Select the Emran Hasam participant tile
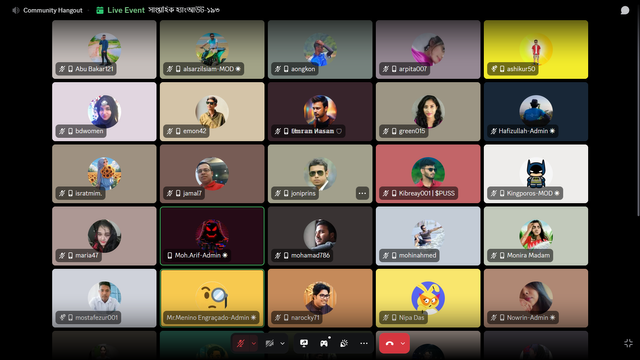Image resolution: width=640 pixels, height=360 pixels. pos(320,111)
